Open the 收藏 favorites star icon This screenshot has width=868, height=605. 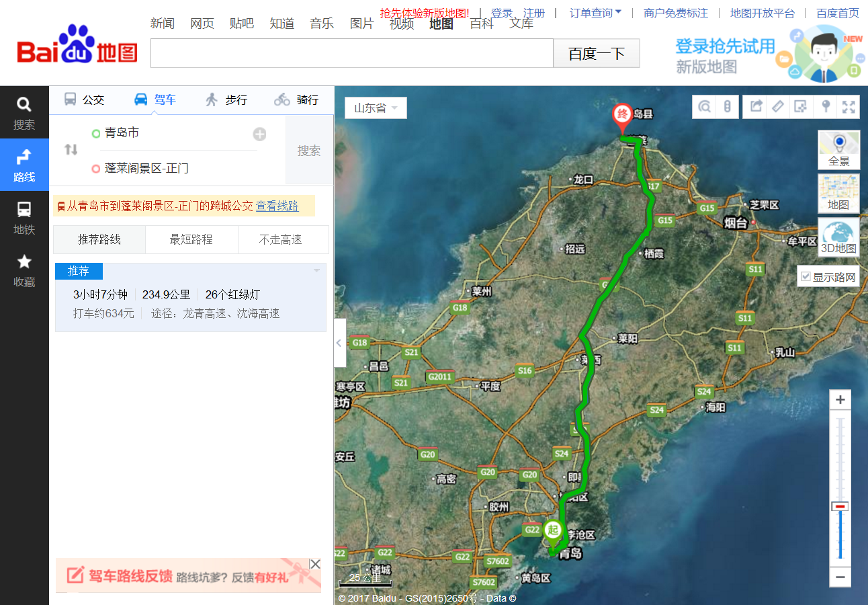[24, 270]
